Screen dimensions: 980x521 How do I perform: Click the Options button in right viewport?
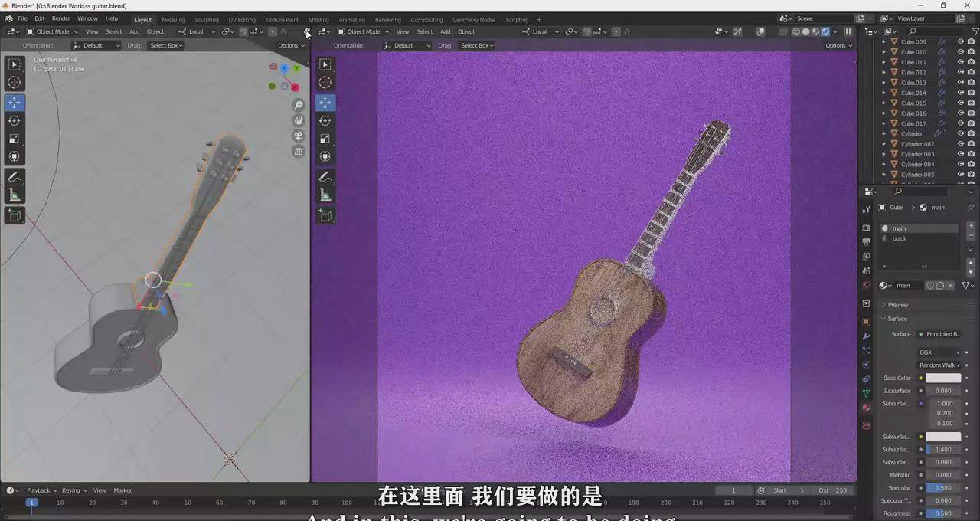[838, 45]
